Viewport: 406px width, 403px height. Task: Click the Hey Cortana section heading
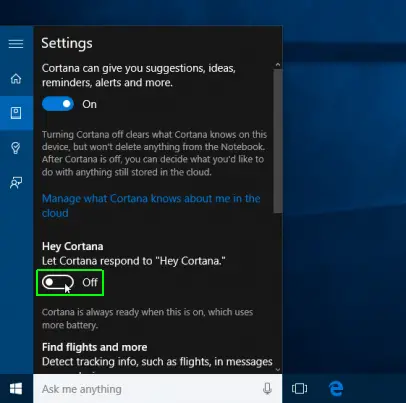[73, 246]
